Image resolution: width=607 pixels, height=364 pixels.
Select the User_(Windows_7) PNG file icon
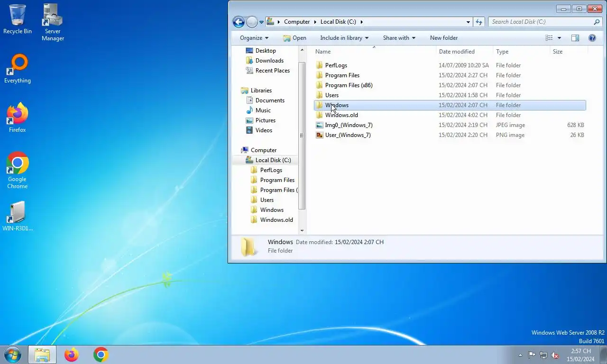[x=320, y=135]
